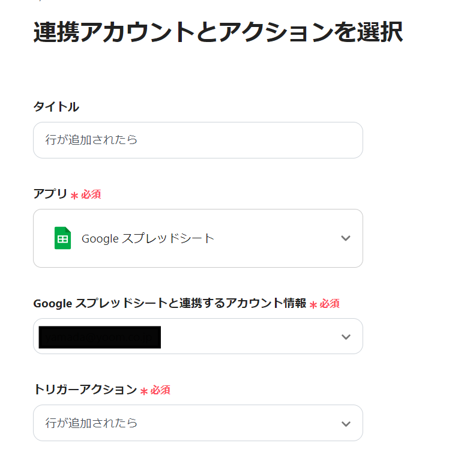Viewport: 476px width, 470px height.
Task: Click the red asterisk beside アカウント情報
Action: 313,305
